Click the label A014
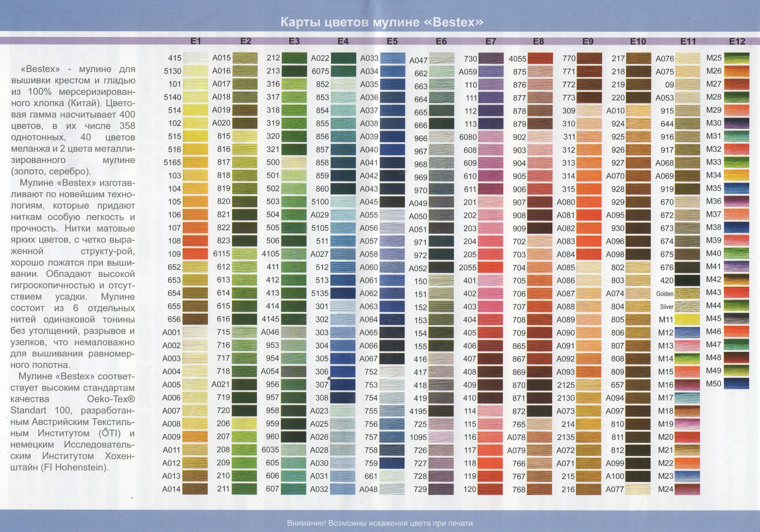Screen dimensions: 760x532 pos(171,489)
